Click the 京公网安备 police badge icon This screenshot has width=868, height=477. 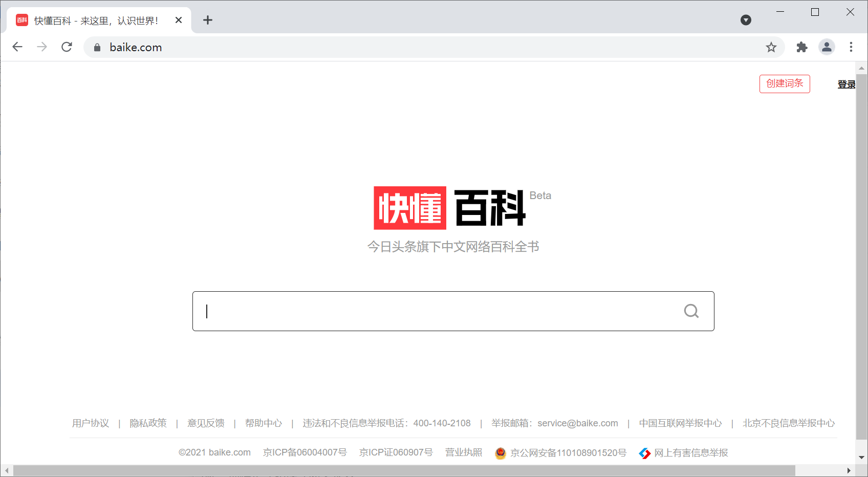point(500,453)
